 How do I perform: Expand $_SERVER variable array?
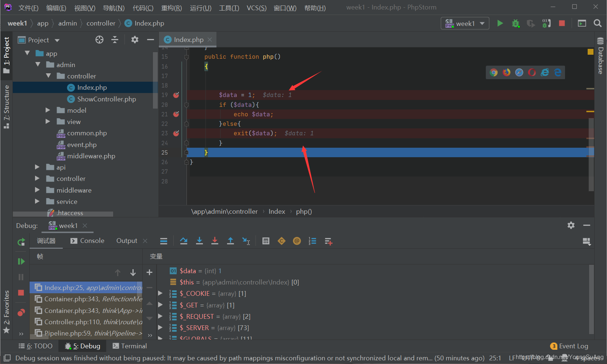160,328
